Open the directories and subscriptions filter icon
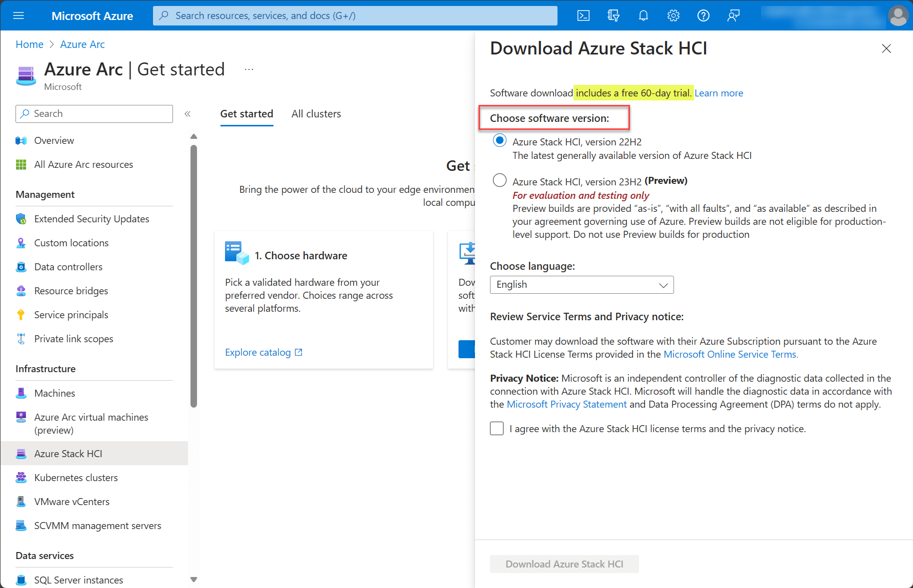Screen dimensions: 913x588 tap(613, 16)
